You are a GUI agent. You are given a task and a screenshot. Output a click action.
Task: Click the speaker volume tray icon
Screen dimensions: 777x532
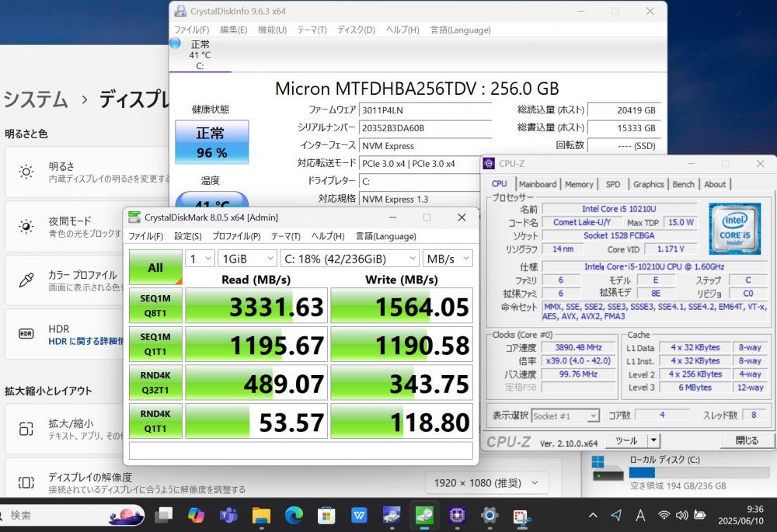point(682,515)
